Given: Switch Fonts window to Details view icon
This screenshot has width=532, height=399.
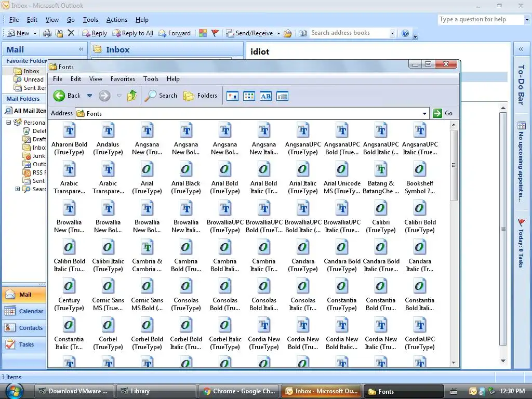Looking at the screenshot, I should [282, 96].
